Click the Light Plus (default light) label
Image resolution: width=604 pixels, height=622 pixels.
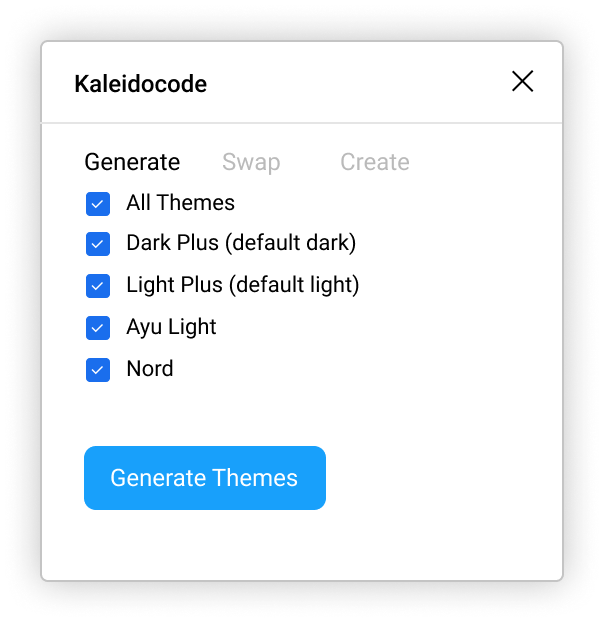[x=242, y=285]
